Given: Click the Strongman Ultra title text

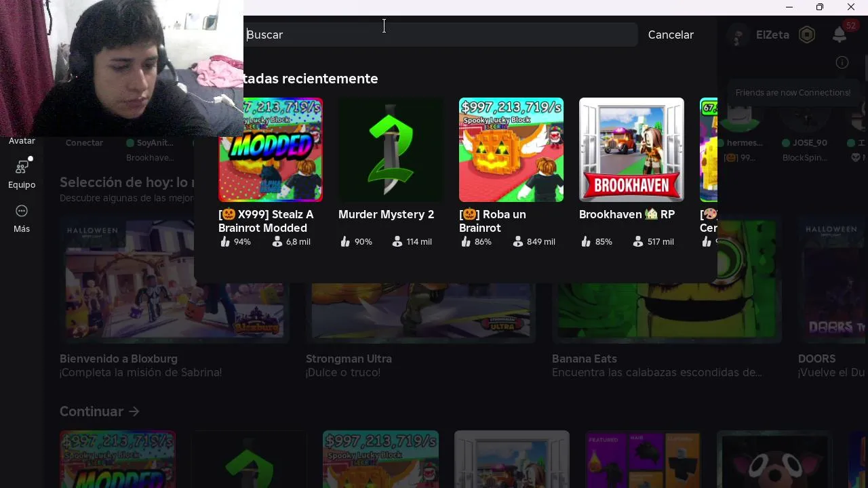Looking at the screenshot, I should [x=349, y=359].
